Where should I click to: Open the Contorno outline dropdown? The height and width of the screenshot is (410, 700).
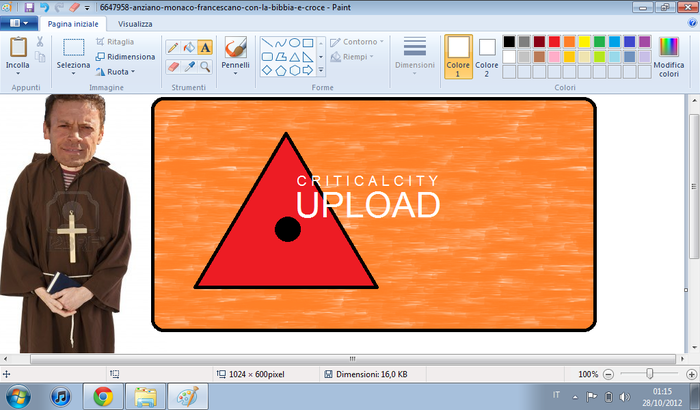(x=357, y=42)
